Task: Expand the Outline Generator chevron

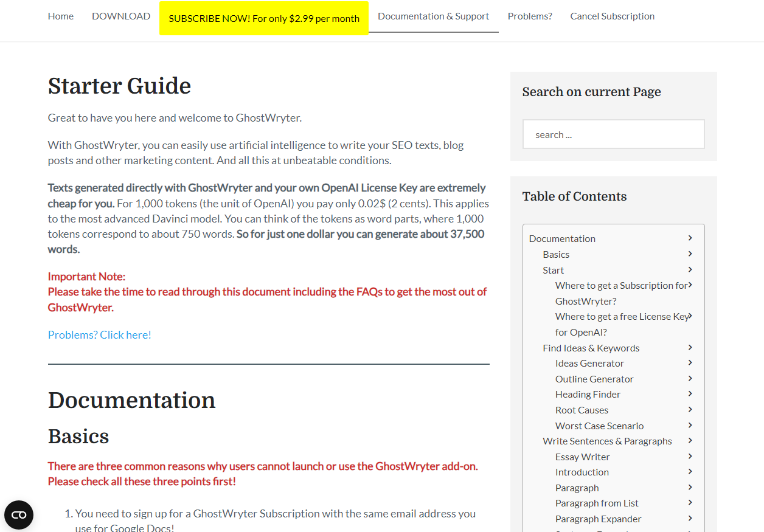Action: coord(690,378)
